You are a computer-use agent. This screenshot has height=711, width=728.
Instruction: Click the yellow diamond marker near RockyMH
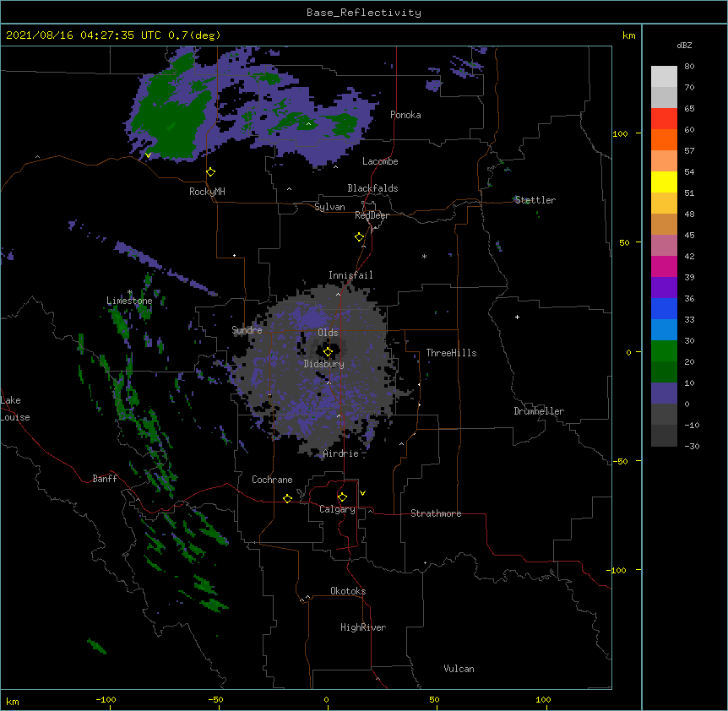210,172
